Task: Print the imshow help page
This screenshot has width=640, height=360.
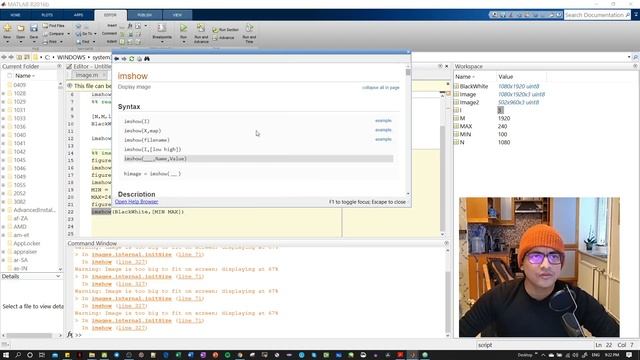Action: click(x=139, y=59)
